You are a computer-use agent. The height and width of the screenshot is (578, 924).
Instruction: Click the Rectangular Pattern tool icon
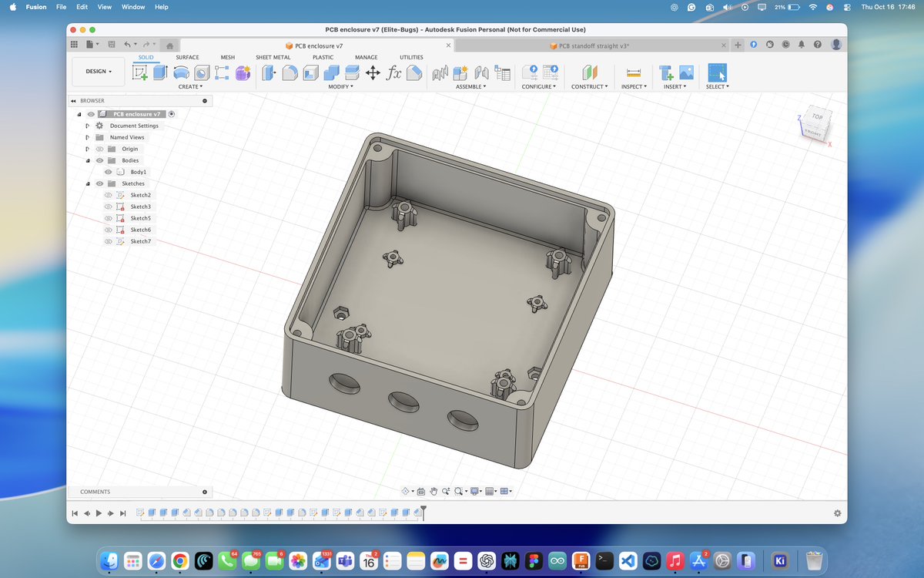pos(223,72)
